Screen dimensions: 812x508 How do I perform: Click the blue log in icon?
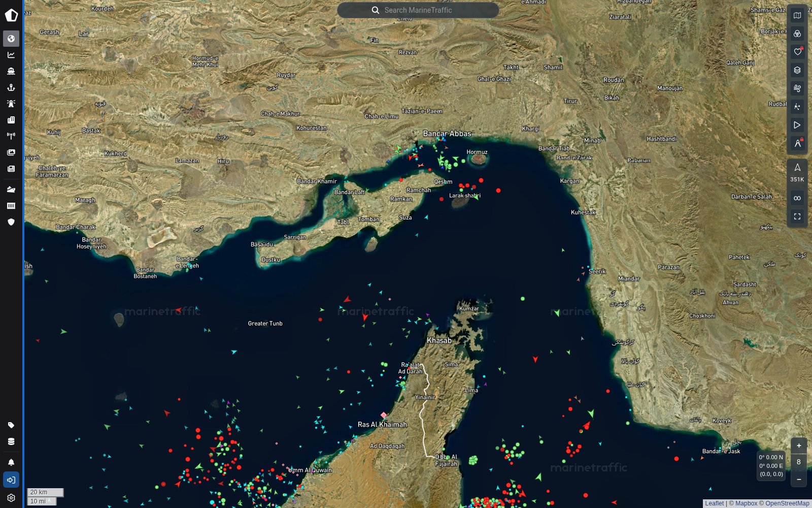coord(11,480)
